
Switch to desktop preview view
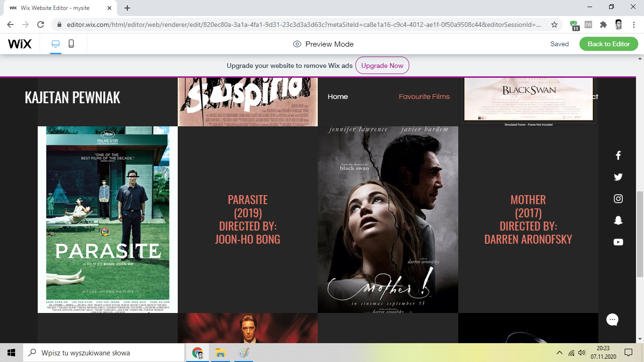[56, 44]
